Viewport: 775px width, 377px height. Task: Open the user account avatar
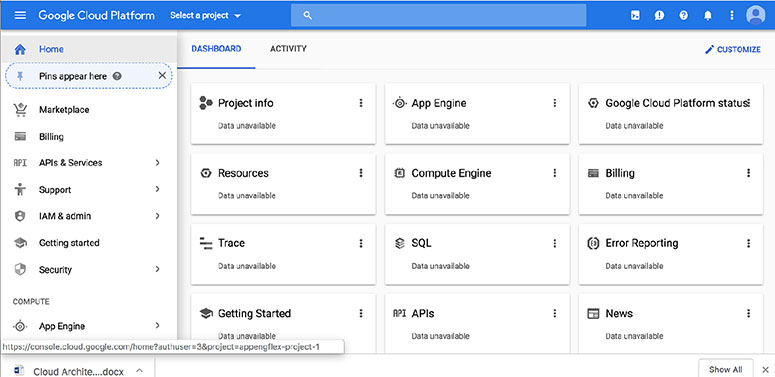point(755,15)
